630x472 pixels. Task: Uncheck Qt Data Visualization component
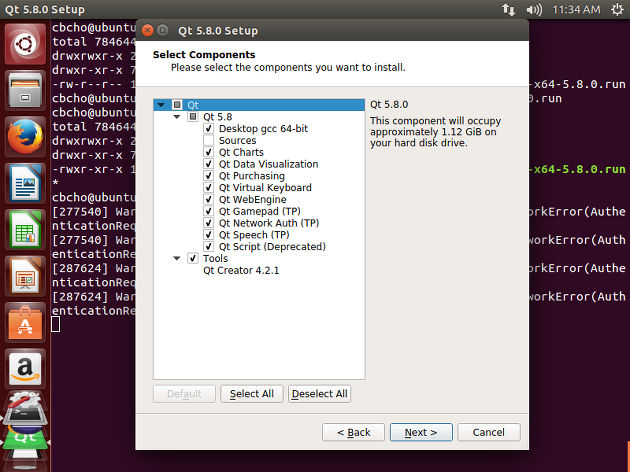208,164
